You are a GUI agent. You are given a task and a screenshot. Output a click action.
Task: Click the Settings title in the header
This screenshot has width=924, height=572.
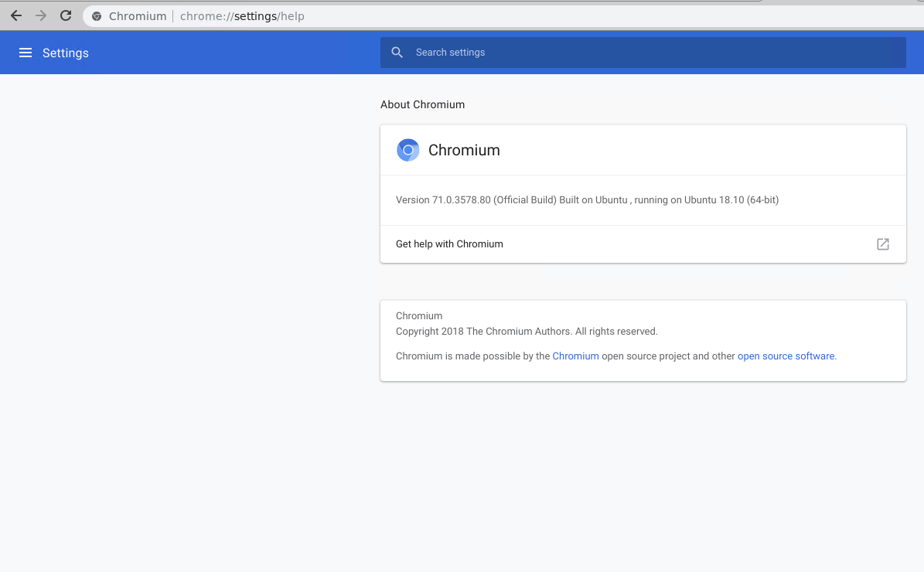66,53
